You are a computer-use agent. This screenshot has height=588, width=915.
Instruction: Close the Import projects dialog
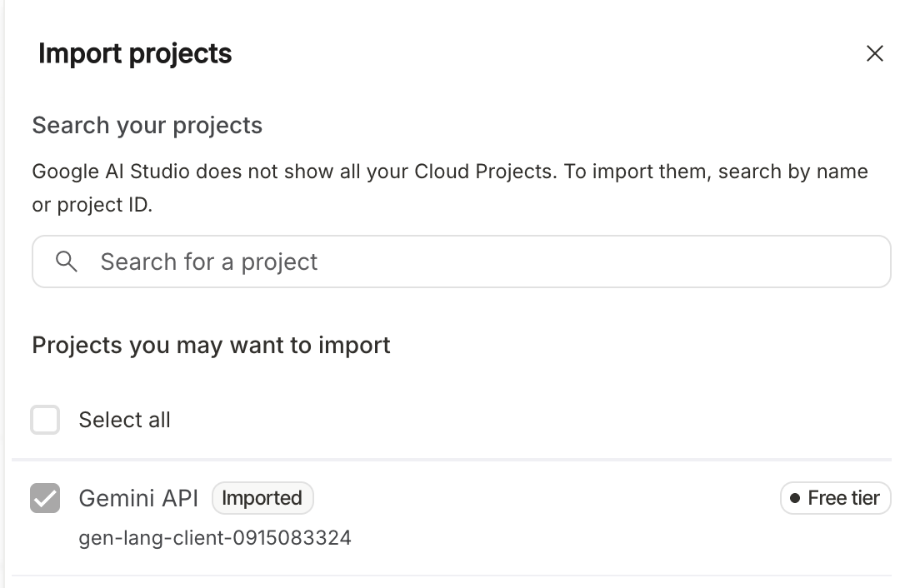[874, 54]
